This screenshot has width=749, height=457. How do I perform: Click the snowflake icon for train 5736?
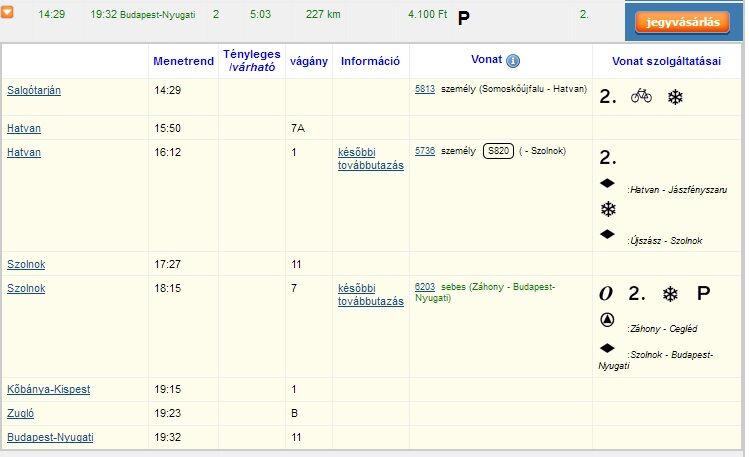608,209
